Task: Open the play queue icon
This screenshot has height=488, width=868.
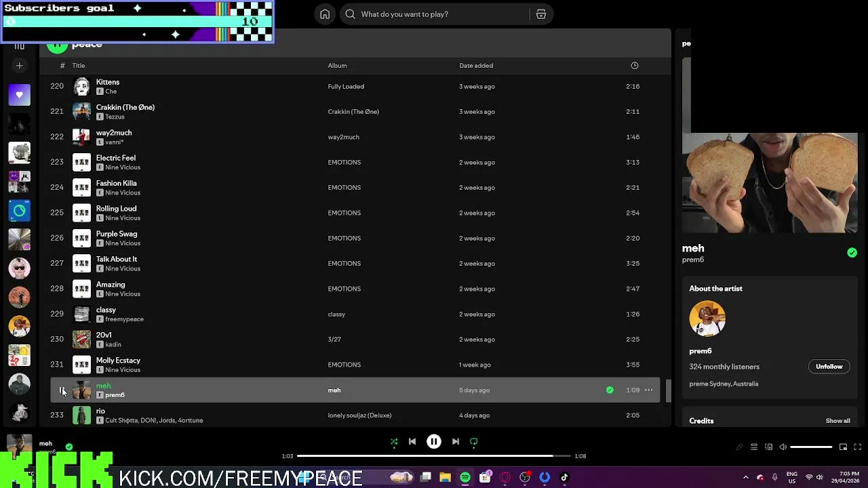Action: point(754,447)
